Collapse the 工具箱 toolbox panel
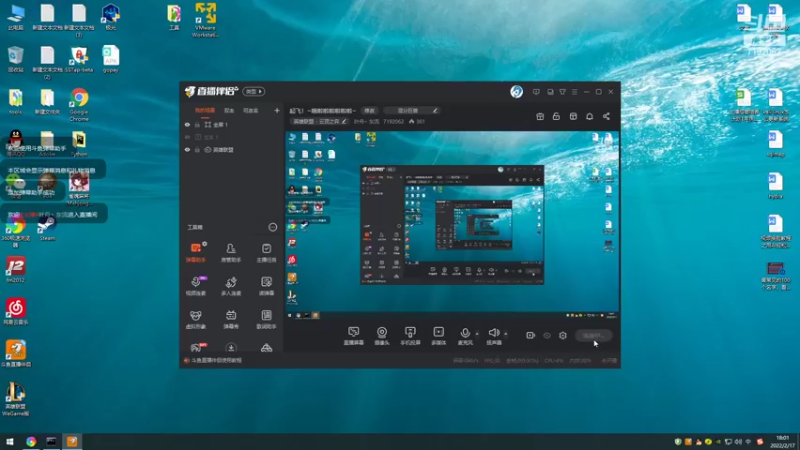Image resolution: width=800 pixels, height=450 pixels. click(272, 227)
